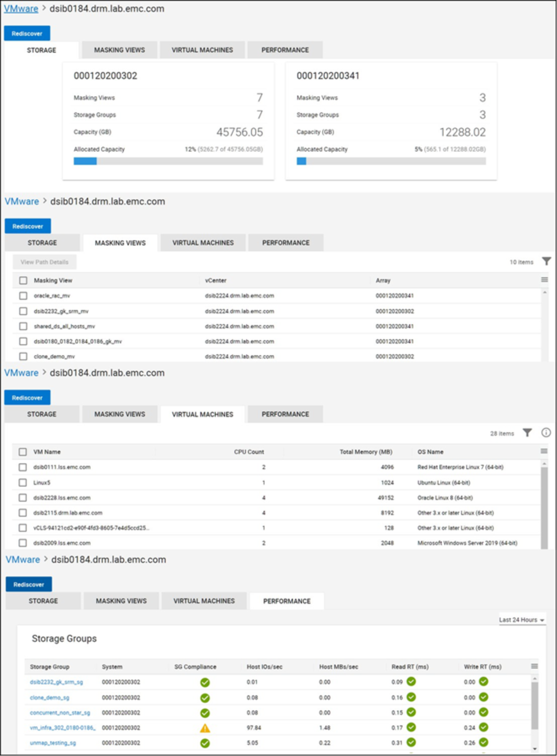Click the Storage Groups table scrollbar thumb
Viewport: 557px width, 756px height.
[x=535, y=706]
